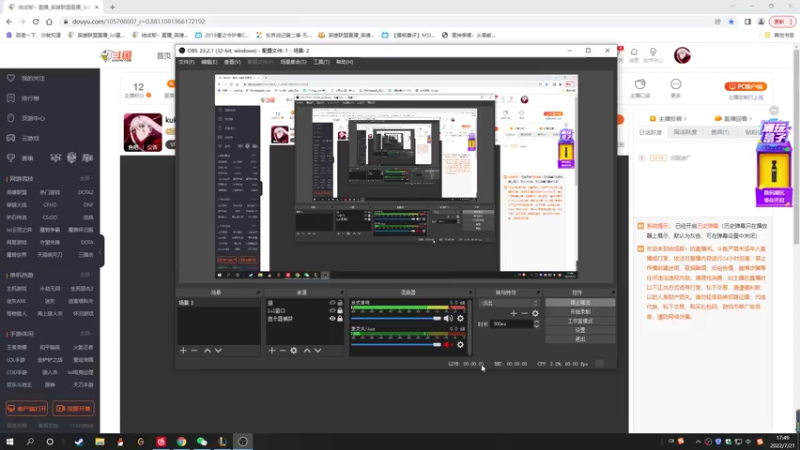Remove the selected scene with the minus icon

click(x=194, y=351)
